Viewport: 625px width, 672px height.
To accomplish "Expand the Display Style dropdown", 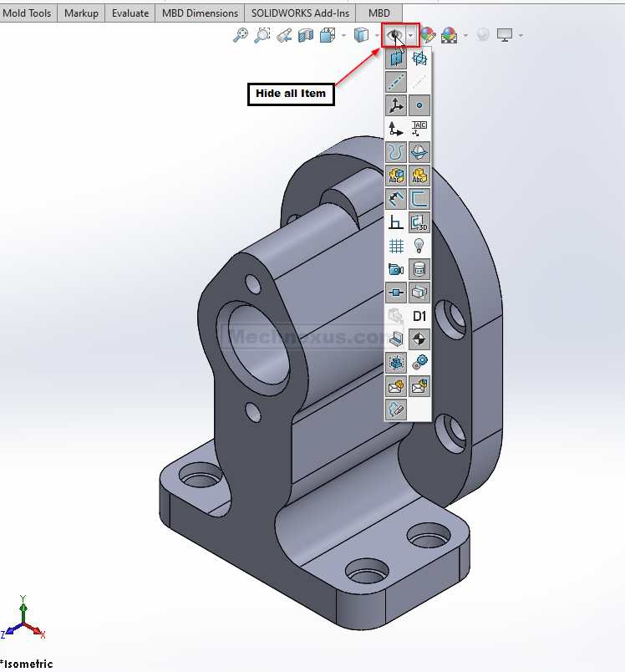I will pyautogui.click(x=378, y=35).
